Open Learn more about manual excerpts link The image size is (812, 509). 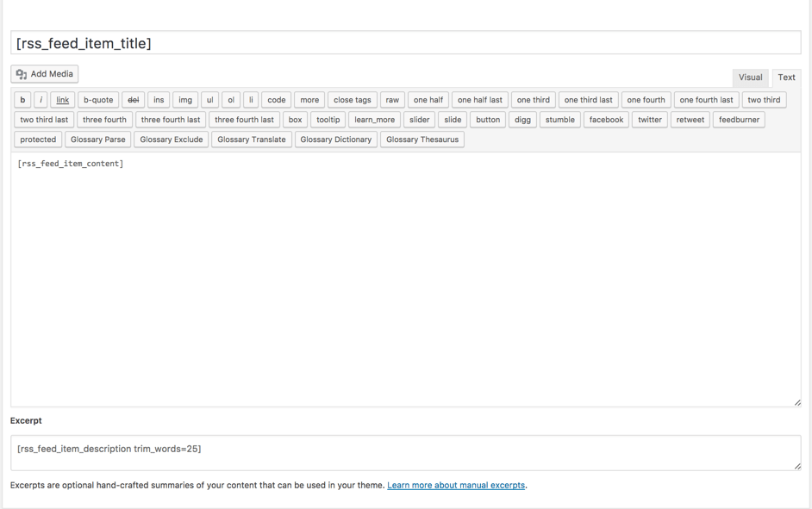(x=456, y=486)
